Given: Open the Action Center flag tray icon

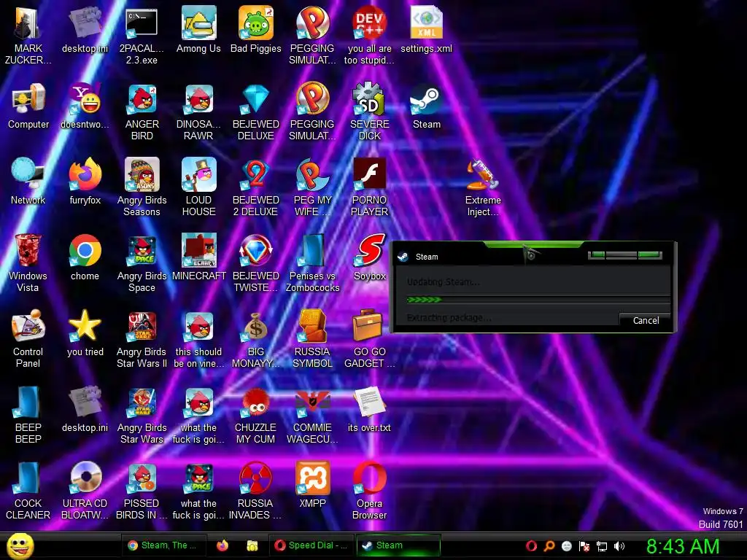Looking at the screenshot, I should click(x=584, y=546).
